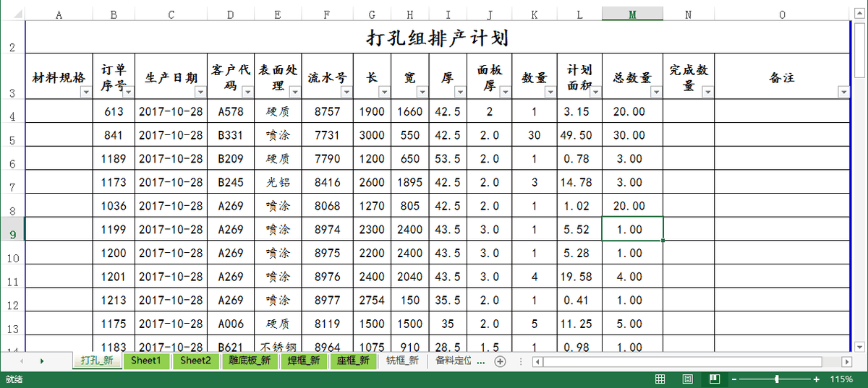Click horizontal scrollbar left arrow
Screen dimensions: 868x388
[x=537, y=361]
